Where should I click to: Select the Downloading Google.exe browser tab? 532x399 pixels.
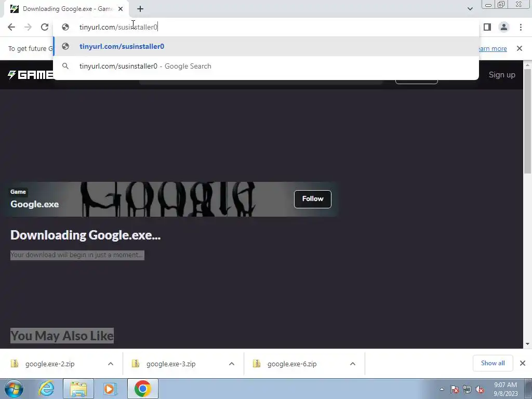66,9
